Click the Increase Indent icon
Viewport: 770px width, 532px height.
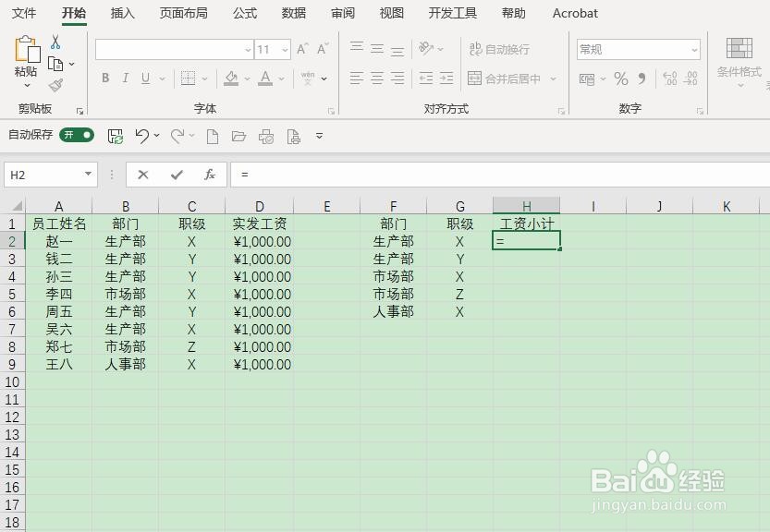pos(446,78)
